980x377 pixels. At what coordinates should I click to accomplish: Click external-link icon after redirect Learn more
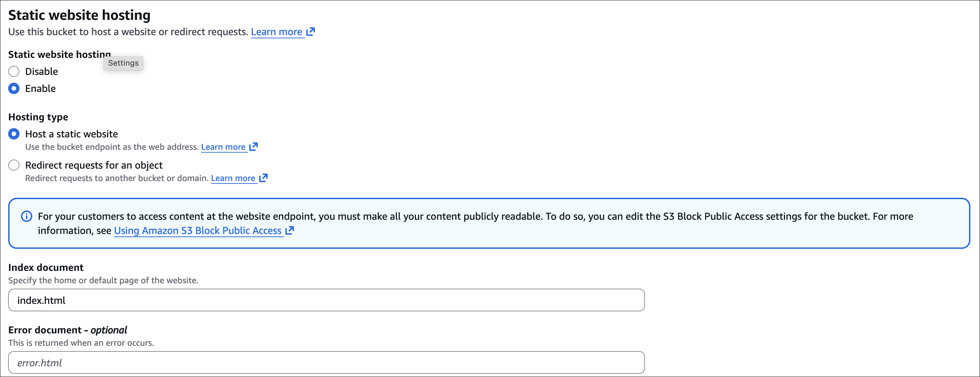point(263,178)
